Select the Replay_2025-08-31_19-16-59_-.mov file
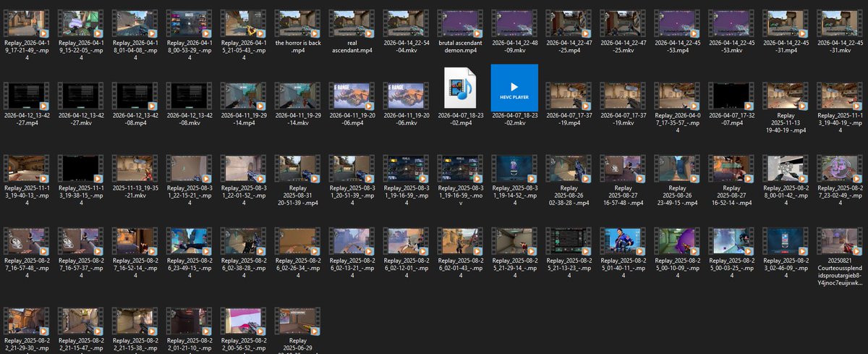Viewport: 868px width, 354px height. pos(460,181)
